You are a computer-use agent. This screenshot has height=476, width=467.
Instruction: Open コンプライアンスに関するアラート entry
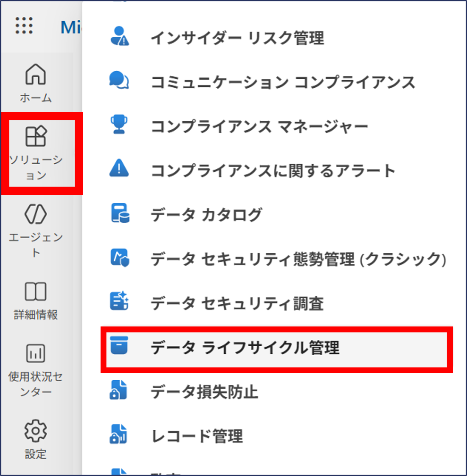click(273, 171)
